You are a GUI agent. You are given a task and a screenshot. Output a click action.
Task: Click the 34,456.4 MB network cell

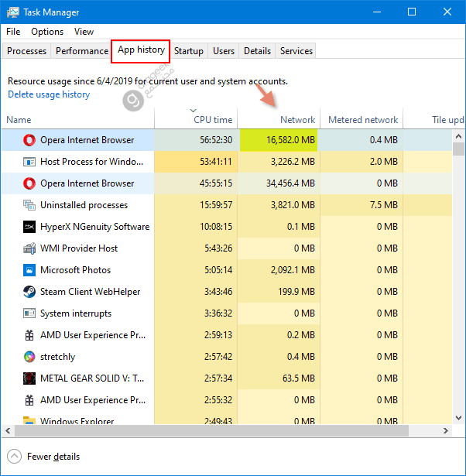(279, 183)
